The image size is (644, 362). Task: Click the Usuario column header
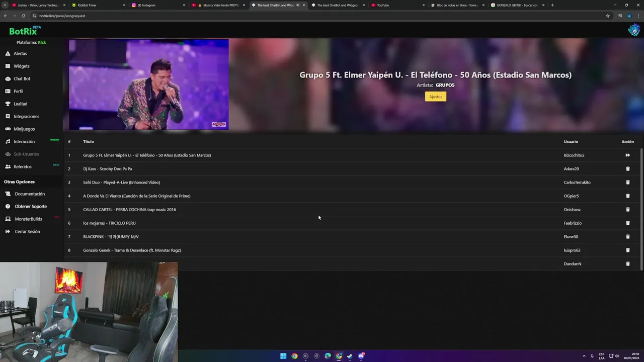click(x=571, y=142)
